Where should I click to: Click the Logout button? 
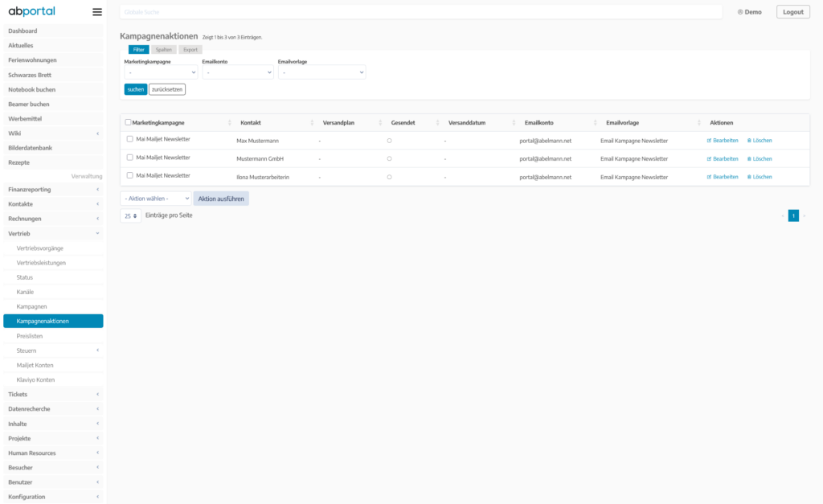tap(792, 12)
